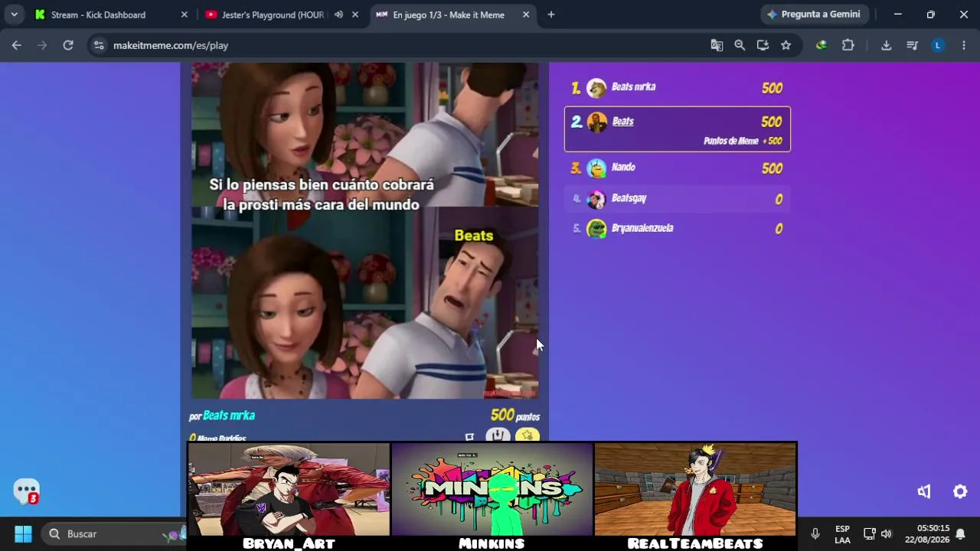Open the Chrome three-dot menu
The image size is (980, 551).
[x=963, y=45]
